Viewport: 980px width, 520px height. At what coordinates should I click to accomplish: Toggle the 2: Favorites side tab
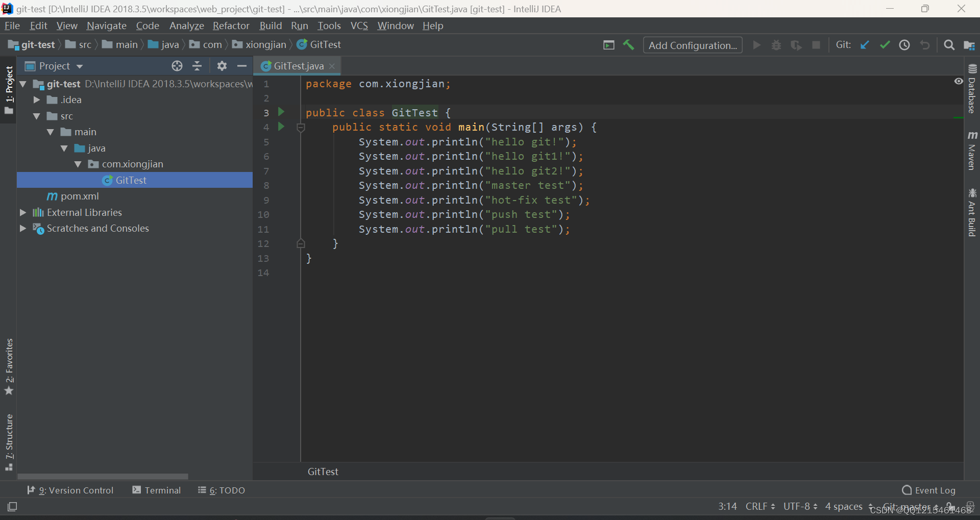[9, 366]
